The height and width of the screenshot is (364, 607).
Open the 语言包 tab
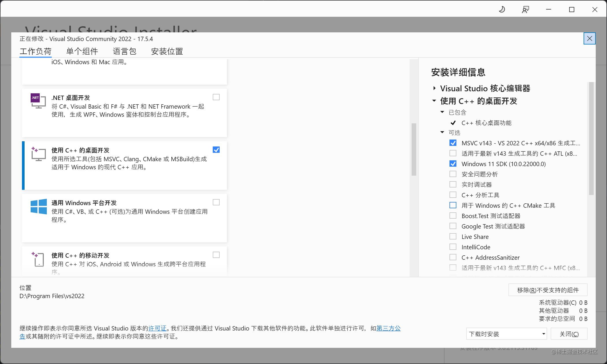[124, 51]
